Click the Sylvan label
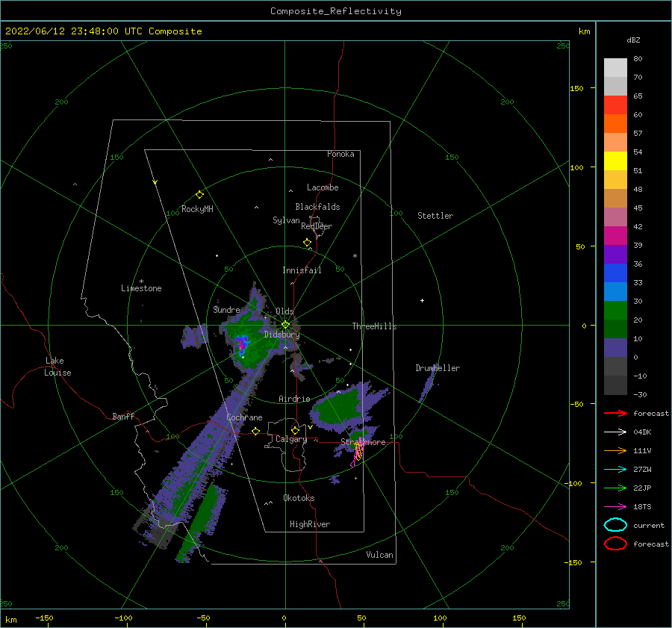Viewport: 672px width, 628px height. [286, 220]
